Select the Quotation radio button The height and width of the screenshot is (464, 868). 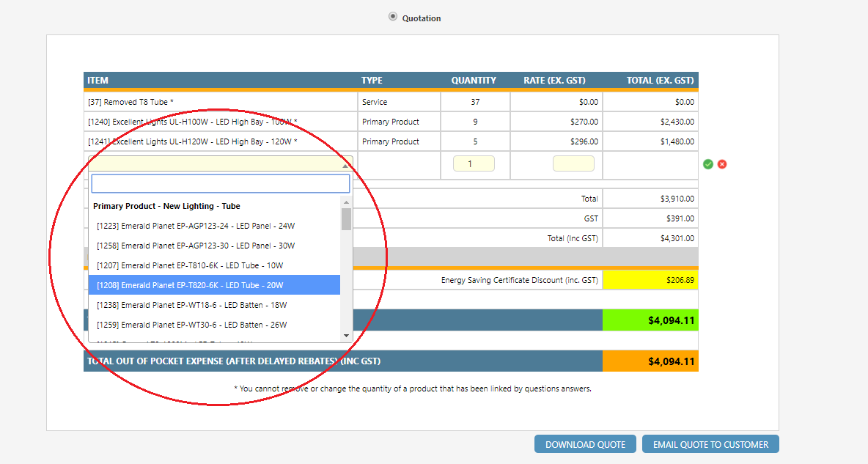click(393, 17)
